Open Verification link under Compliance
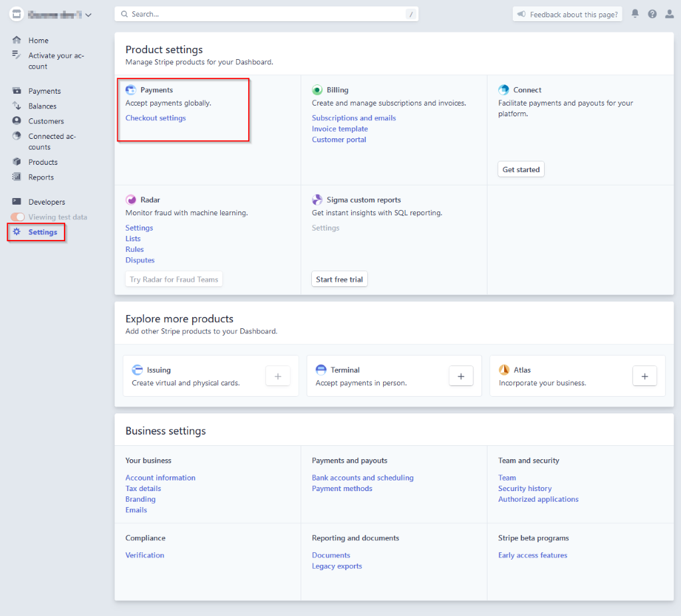681x616 pixels. pyautogui.click(x=144, y=555)
